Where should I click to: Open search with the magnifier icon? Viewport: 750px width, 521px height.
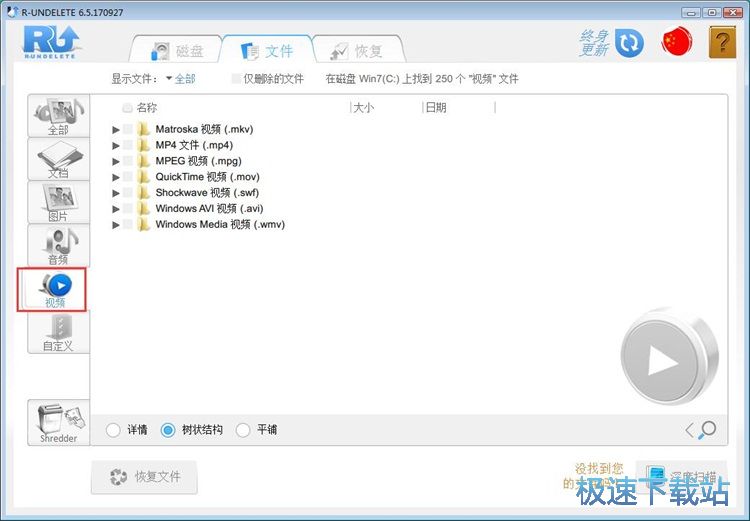coord(706,430)
